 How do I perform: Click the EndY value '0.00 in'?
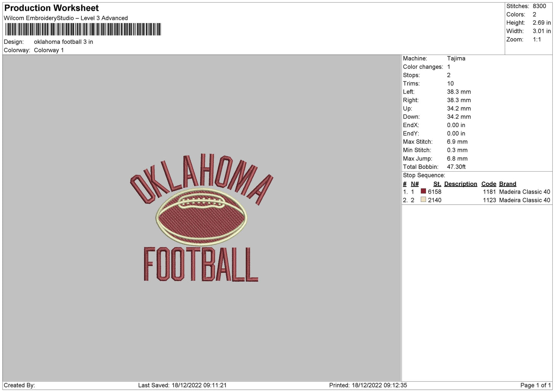point(456,134)
